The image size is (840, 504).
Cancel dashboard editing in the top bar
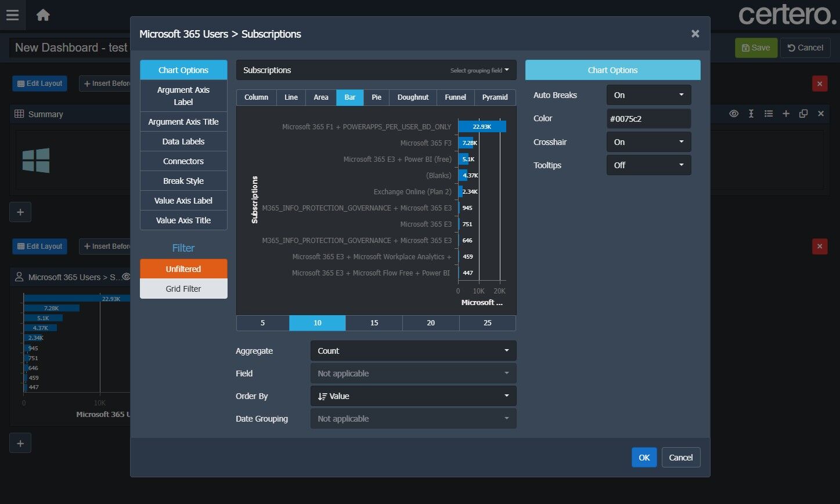pyautogui.click(x=805, y=48)
